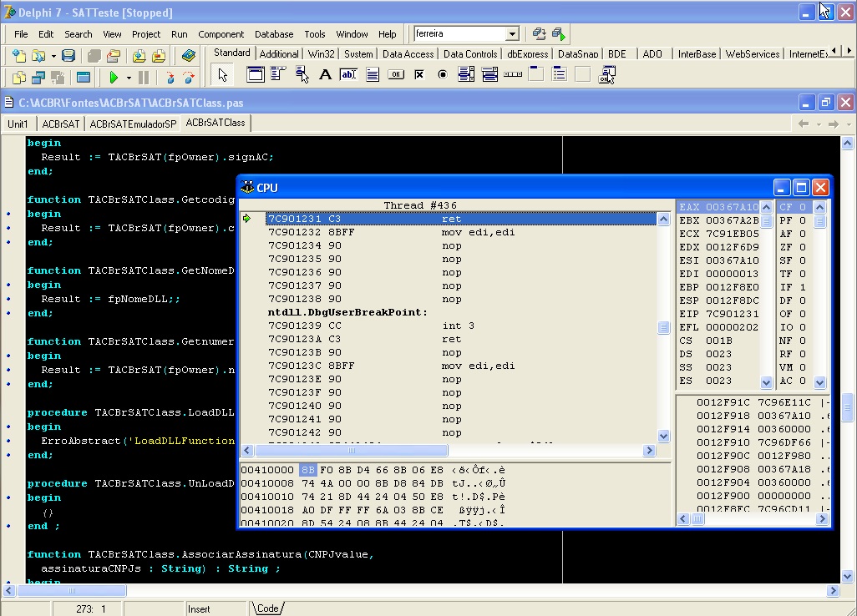
Task: Select the EIP register row
Action: (x=718, y=314)
